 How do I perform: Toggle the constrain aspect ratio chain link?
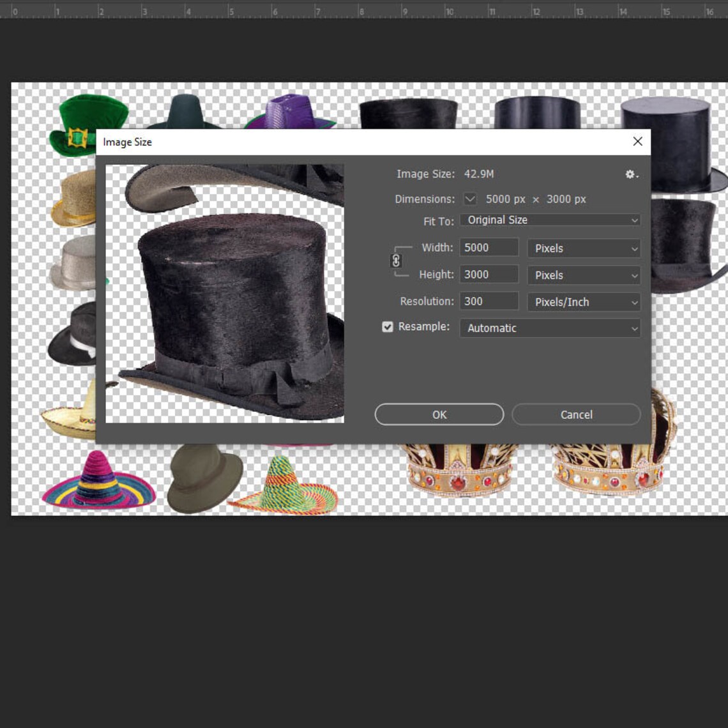pos(396,261)
